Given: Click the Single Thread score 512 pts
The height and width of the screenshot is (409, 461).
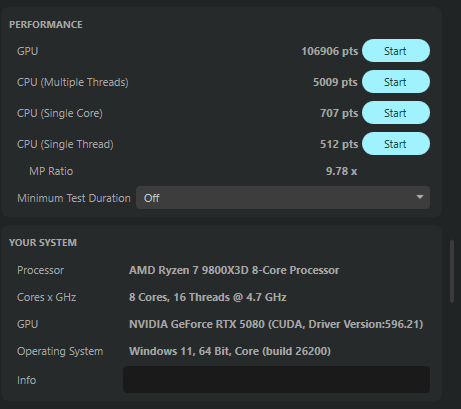Looking at the screenshot, I should pos(339,144).
